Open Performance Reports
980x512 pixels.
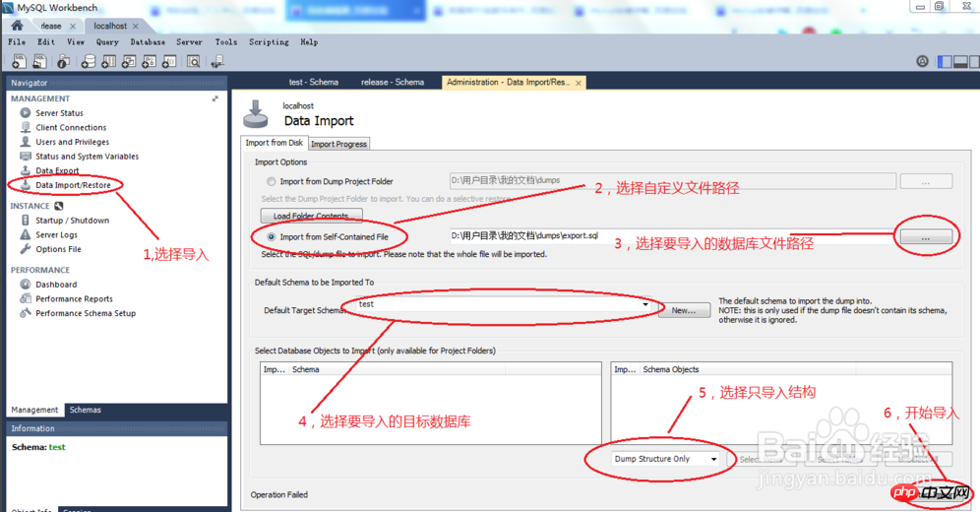74,298
